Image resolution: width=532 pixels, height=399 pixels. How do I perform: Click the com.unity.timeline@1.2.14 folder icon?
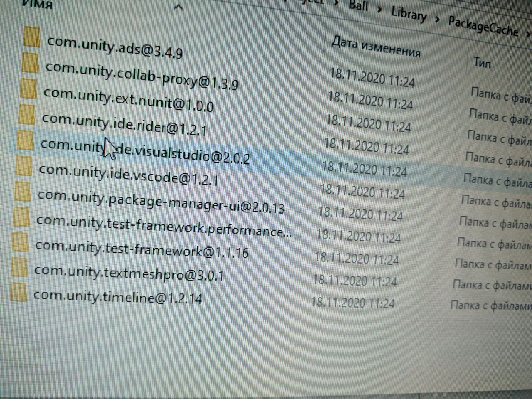[x=18, y=292]
